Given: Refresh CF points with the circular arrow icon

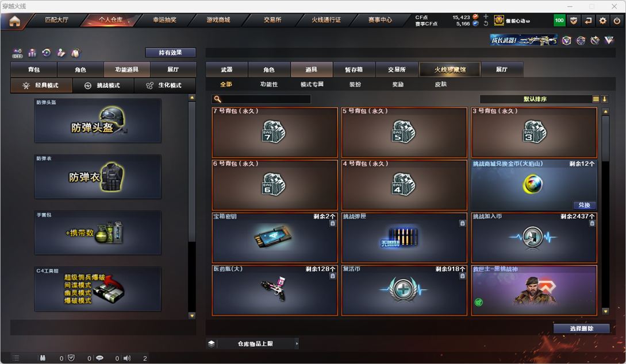Looking at the screenshot, I should coord(486,24).
